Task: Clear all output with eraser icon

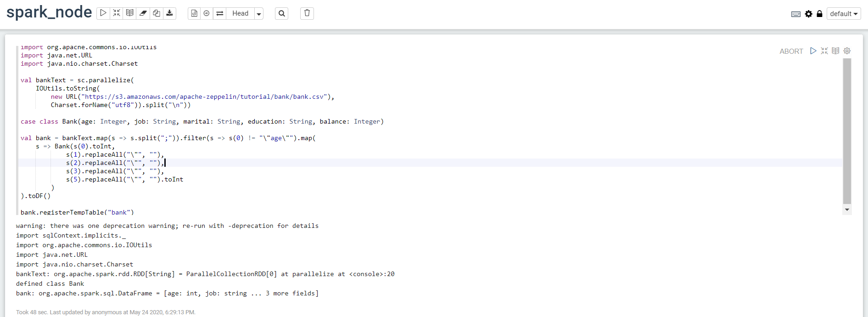Action: pos(143,13)
